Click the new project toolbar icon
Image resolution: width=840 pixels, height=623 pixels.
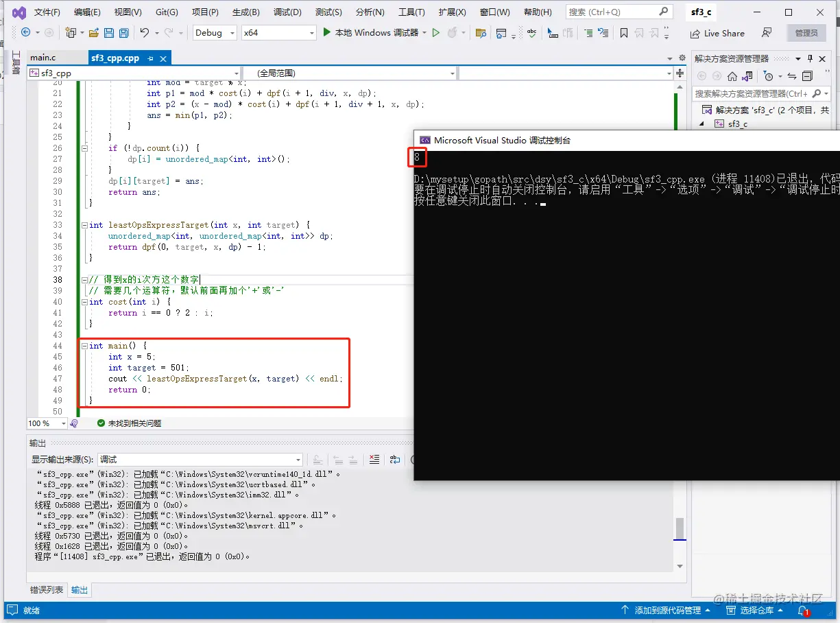(69, 32)
